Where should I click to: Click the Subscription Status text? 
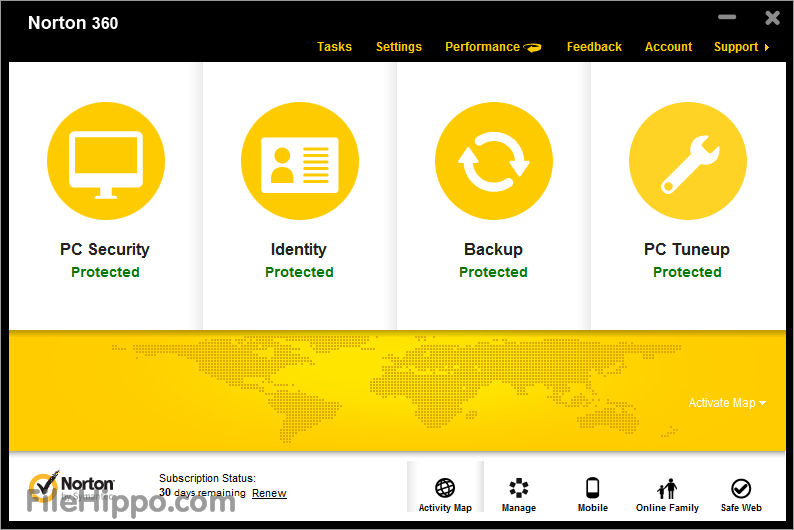207,478
